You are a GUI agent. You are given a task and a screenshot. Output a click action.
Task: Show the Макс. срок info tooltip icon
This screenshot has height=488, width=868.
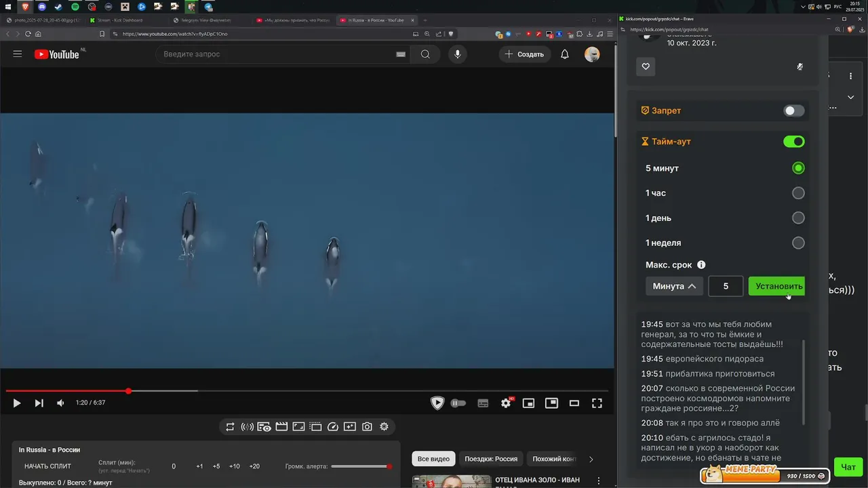(x=701, y=265)
